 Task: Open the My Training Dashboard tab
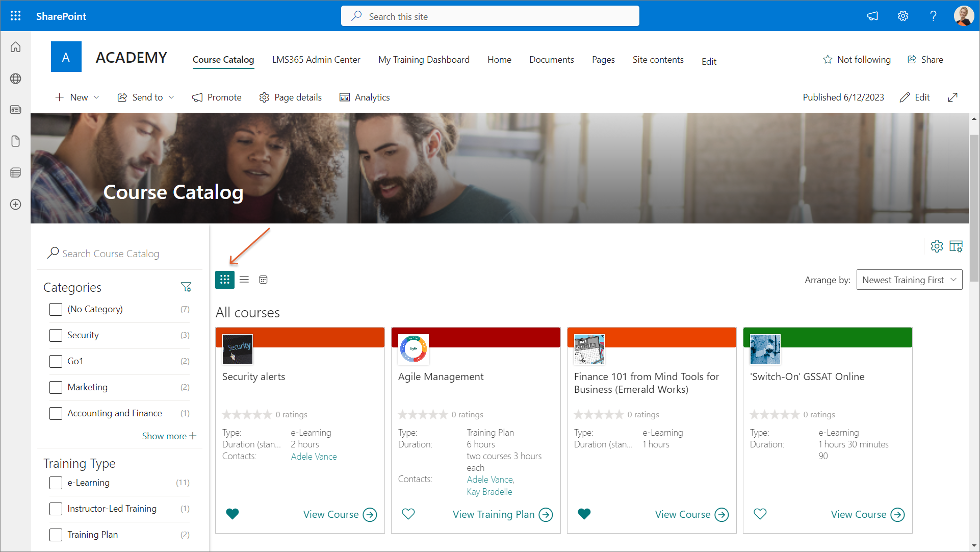pyautogui.click(x=423, y=60)
